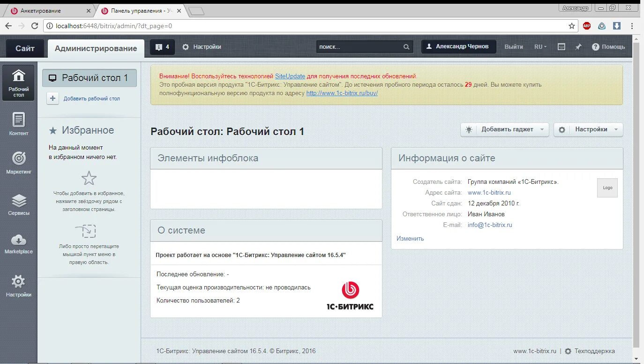Image resolution: width=644 pixels, height=364 pixels.
Task: Open the Marketplace sidebar section
Action: coord(18,244)
